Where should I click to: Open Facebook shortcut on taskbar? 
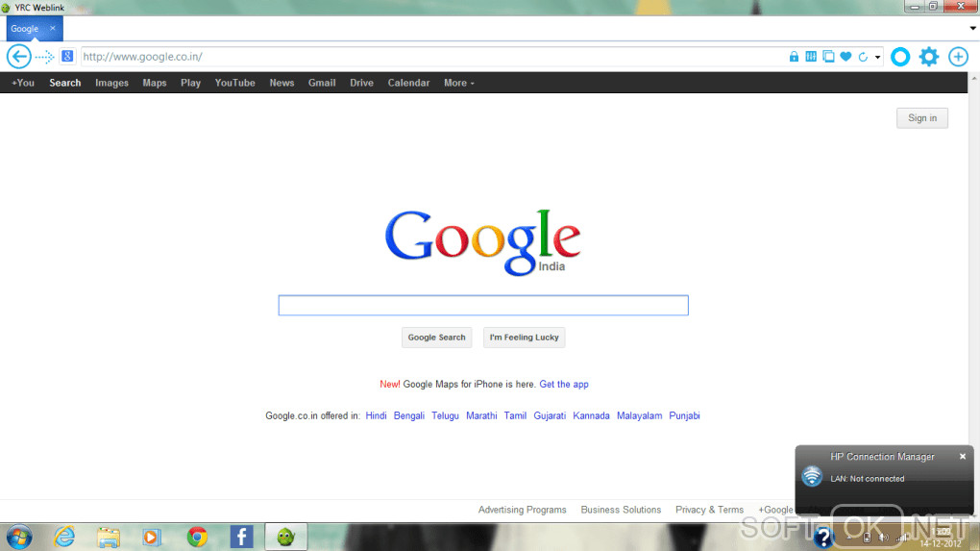[241, 537]
